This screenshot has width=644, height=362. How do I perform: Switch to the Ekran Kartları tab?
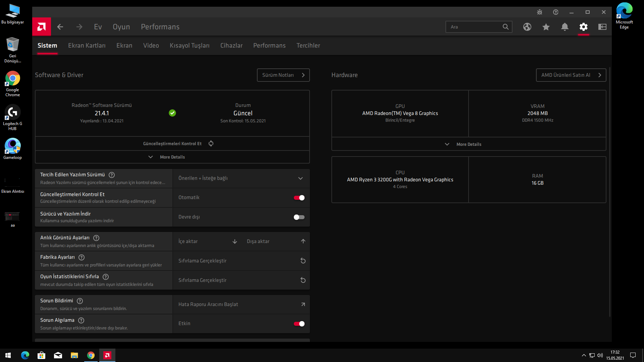click(87, 46)
